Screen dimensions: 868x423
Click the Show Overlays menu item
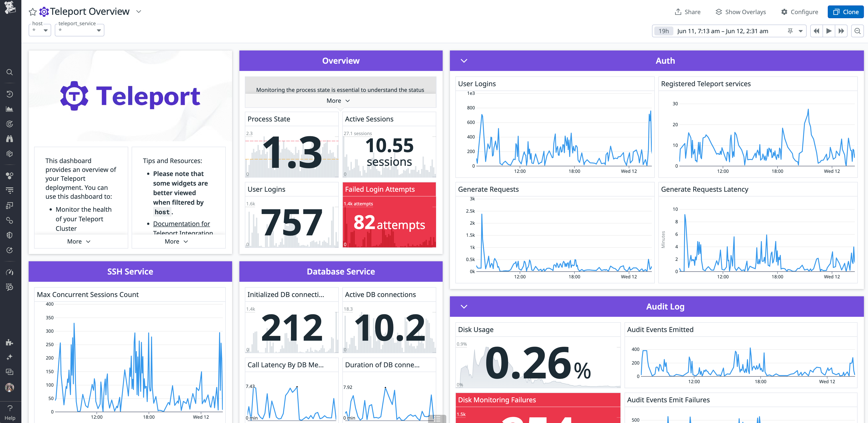pyautogui.click(x=740, y=12)
